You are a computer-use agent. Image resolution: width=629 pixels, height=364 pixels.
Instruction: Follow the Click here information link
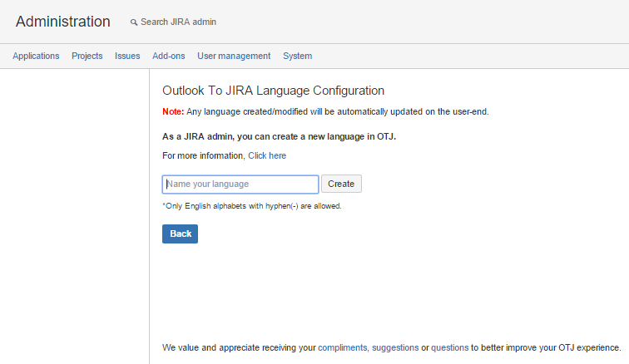(267, 155)
